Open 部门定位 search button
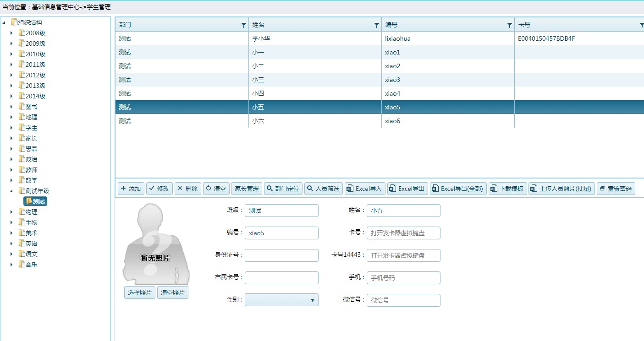This screenshot has width=644, height=341. (x=283, y=189)
